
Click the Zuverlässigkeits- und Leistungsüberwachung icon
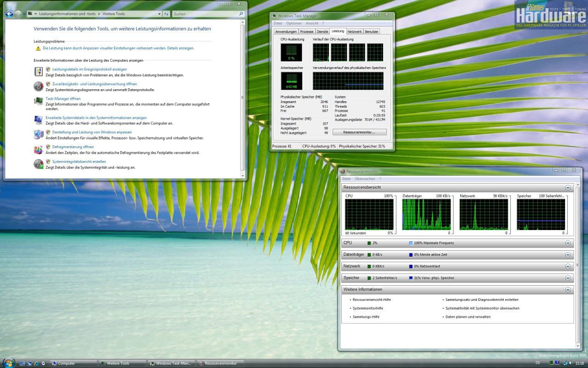pyautogui.click(x=39, y=86)
